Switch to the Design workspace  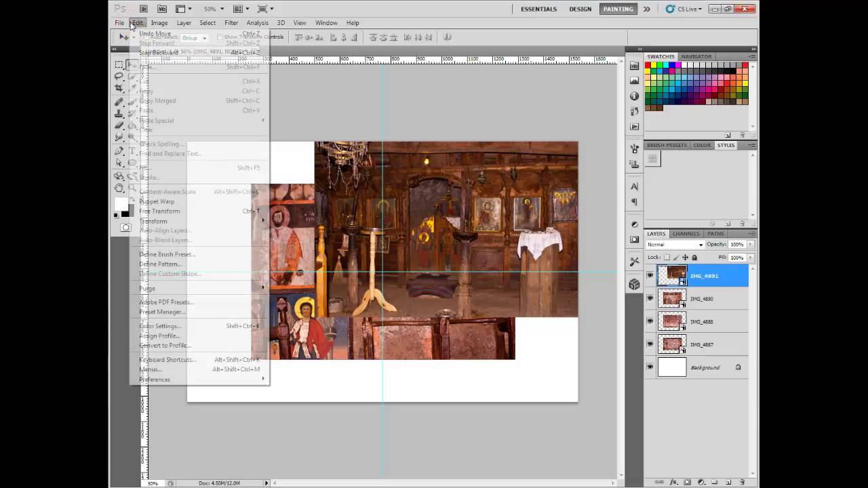[x=580, y=9]
